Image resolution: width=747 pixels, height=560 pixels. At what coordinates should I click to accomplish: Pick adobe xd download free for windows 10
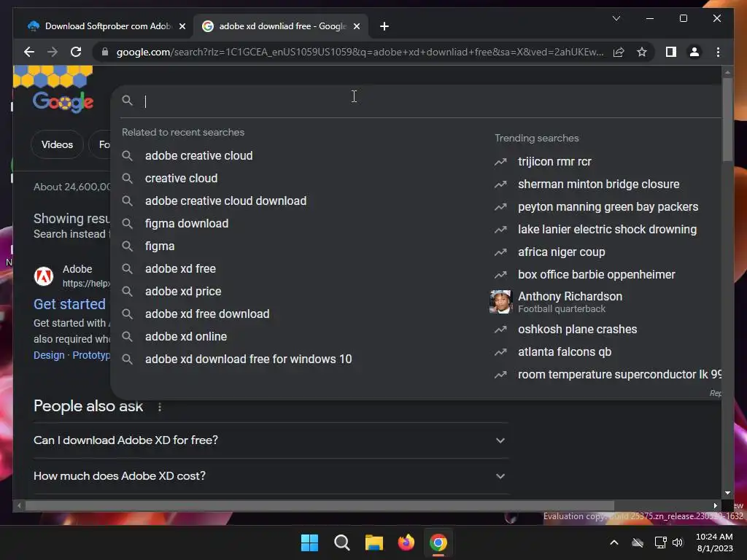point(248,359)
